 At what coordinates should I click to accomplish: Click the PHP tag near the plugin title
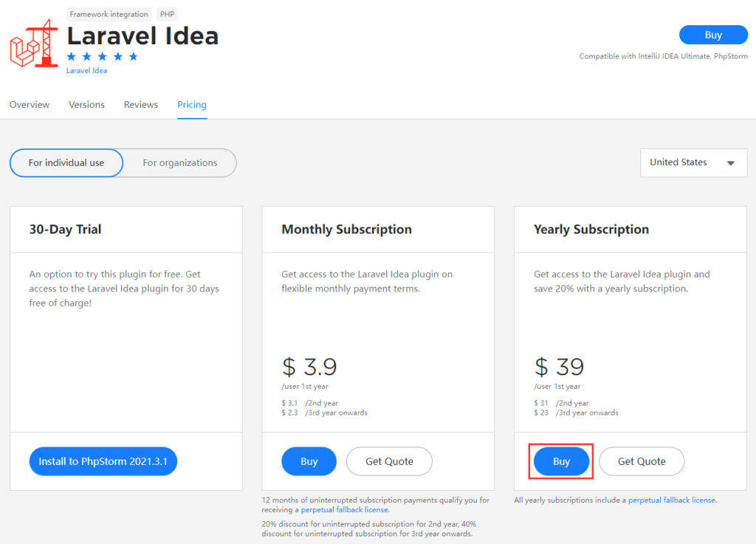click(x=167, y=13)
